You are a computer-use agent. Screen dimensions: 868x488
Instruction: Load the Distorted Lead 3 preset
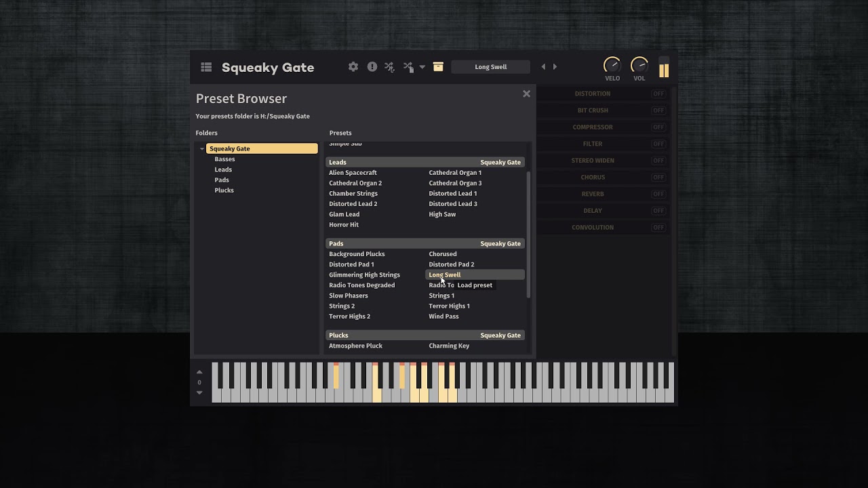point(452,204)
